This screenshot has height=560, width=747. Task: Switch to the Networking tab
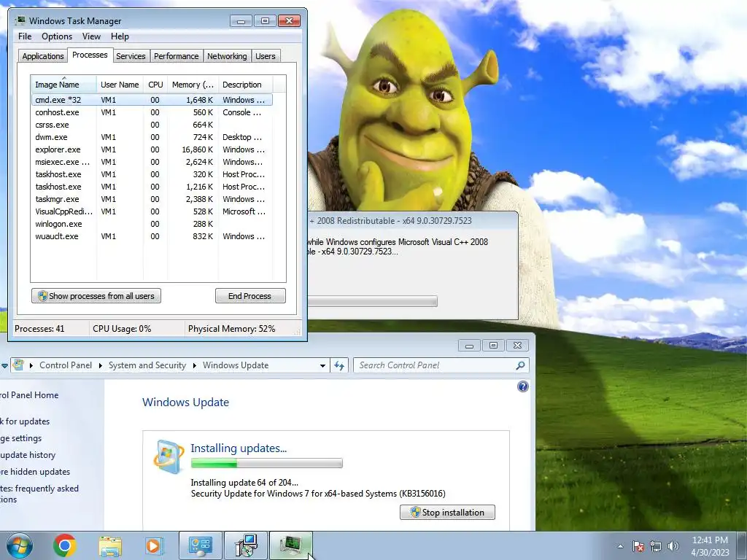pos(227,56)
